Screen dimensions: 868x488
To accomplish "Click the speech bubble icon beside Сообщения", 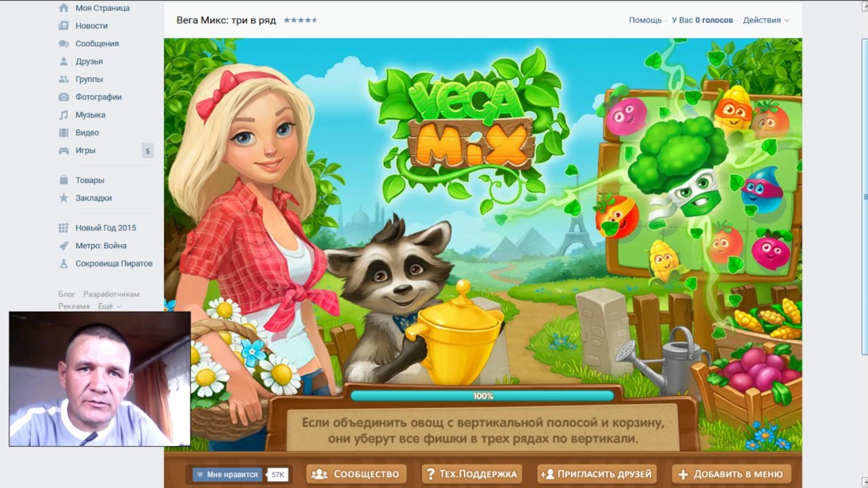I will tap(64, 43).
